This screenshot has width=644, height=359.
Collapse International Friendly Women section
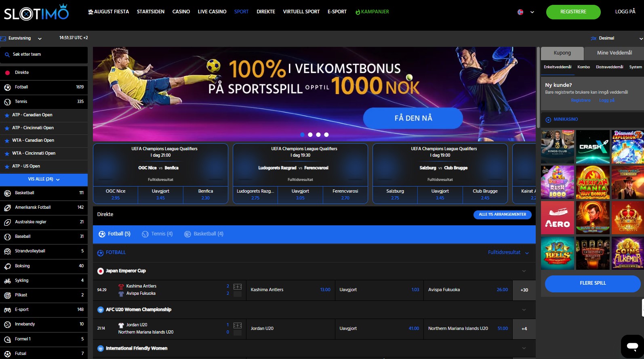pyautogui.click(x=524, y=348)
